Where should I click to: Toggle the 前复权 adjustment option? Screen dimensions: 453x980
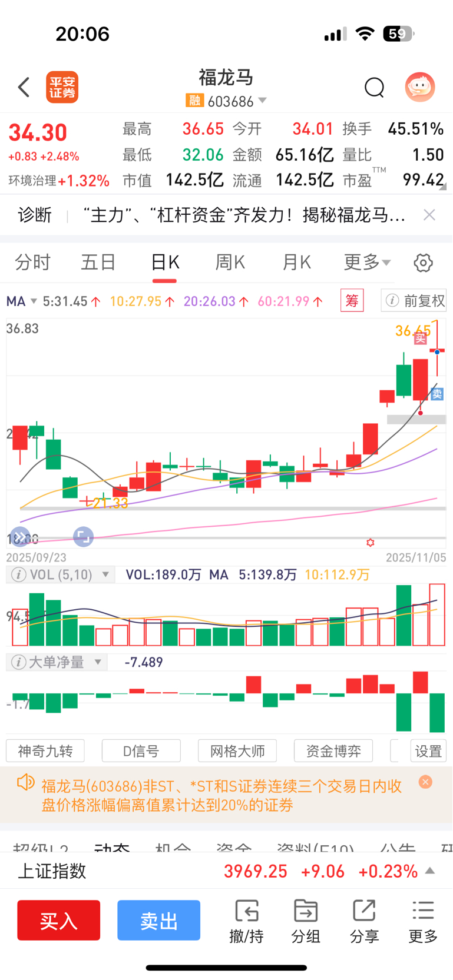(x=414, y=301)
